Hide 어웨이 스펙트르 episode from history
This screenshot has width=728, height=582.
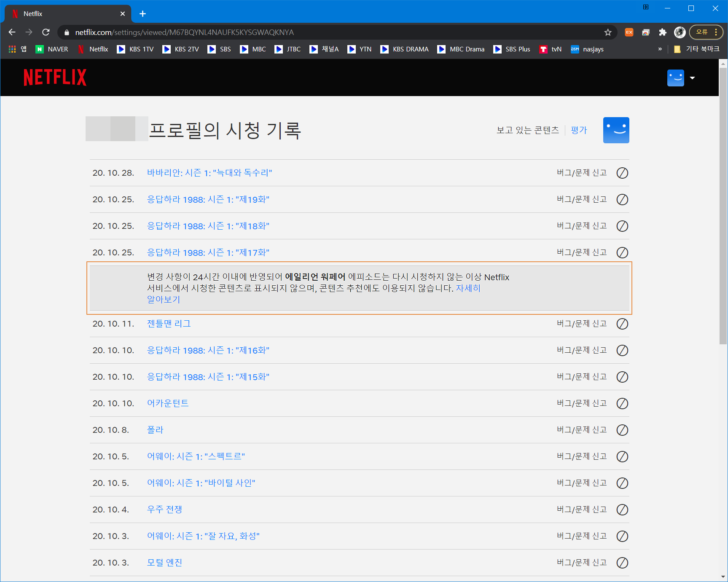coord(622,456)
